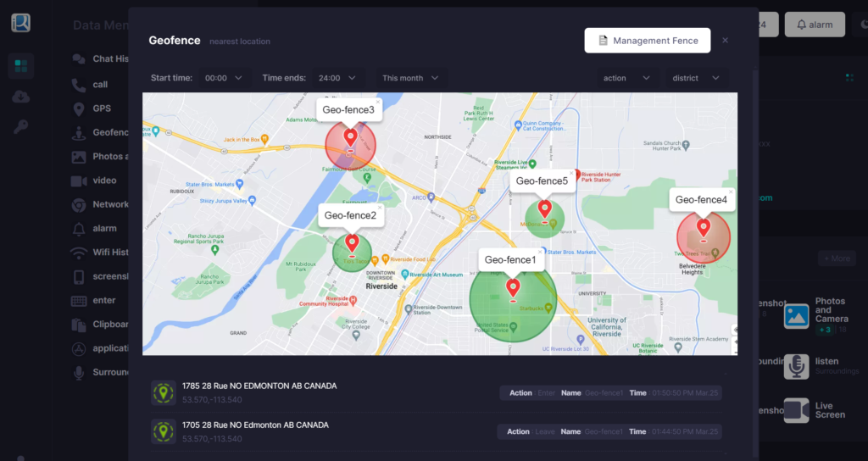Open the This month dropdown

[x=410, y=78]
